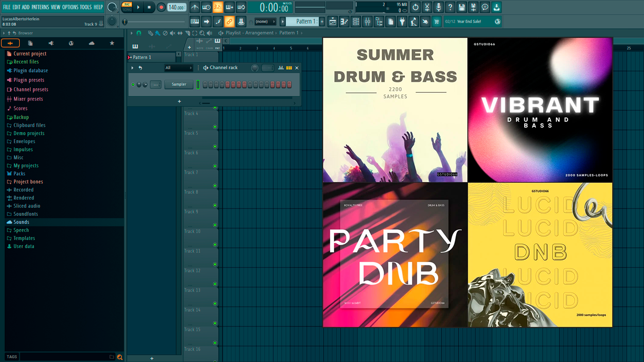Open the audio editor scissors icon

[427, 7]
